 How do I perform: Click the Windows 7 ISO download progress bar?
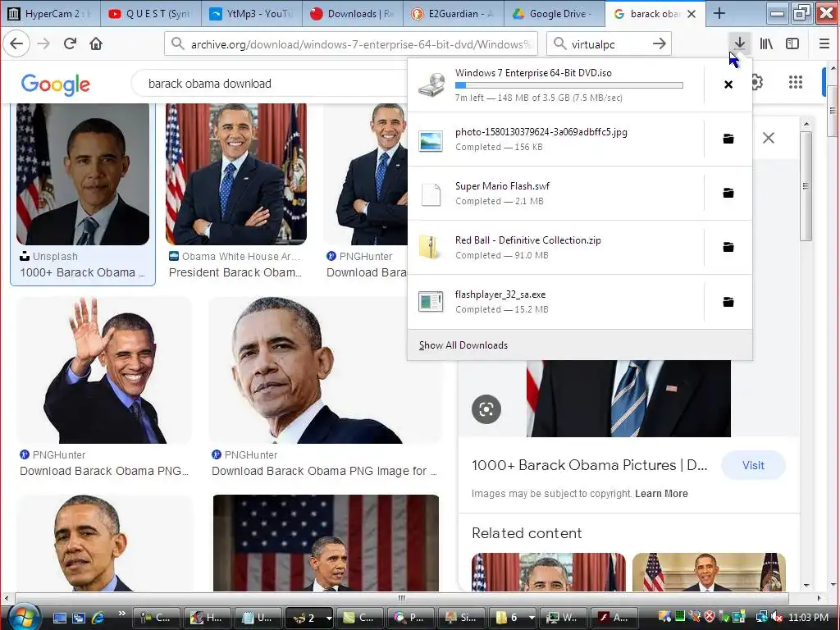click(x=569, y=85)
